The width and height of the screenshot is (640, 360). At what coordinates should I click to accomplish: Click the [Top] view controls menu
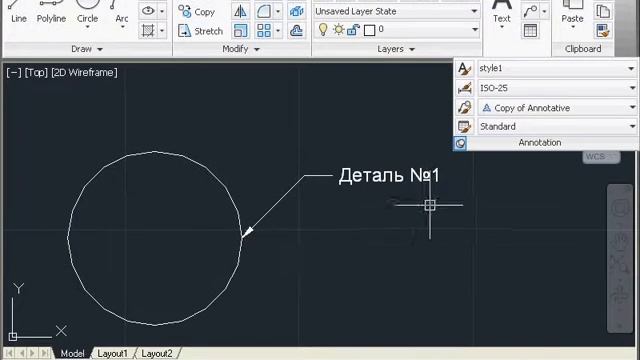point(36,73)
